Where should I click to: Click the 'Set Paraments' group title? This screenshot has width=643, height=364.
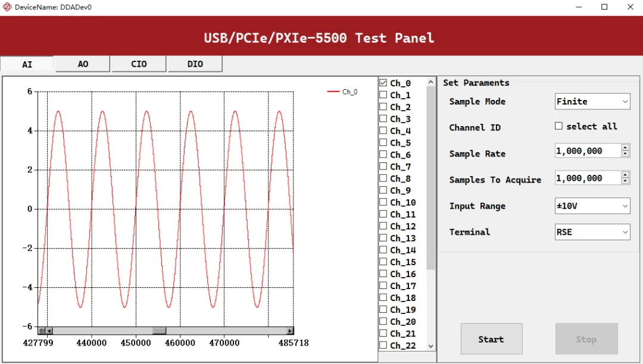coord(476,83)
